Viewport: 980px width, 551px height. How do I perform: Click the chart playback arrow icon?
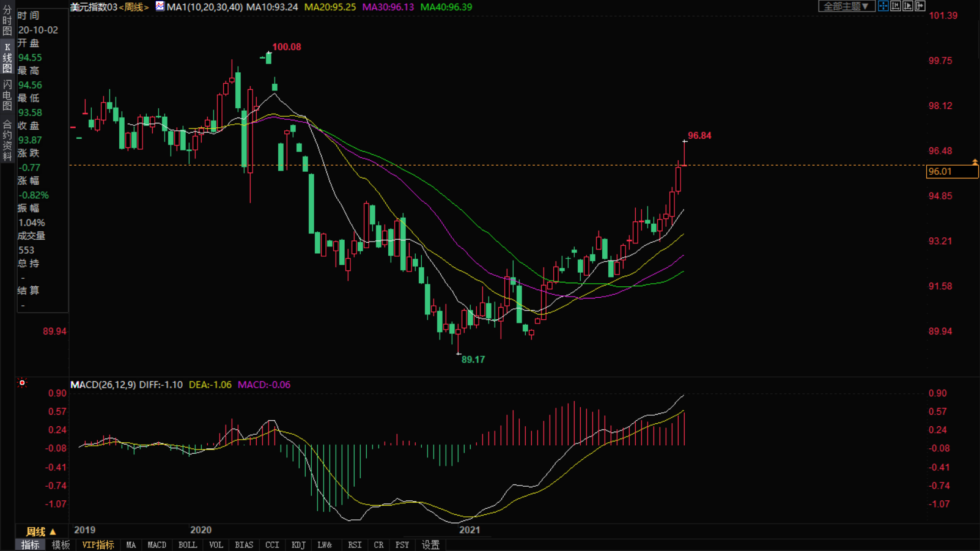pyautogui.click(x=908, y=6)
